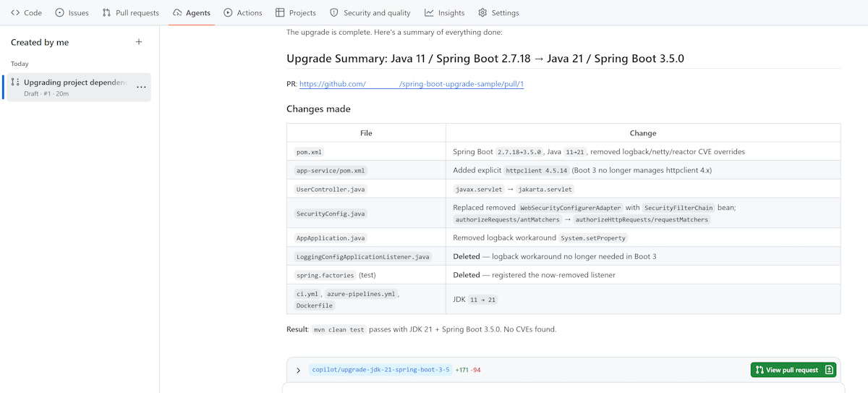Viewport: 868px width, 393px height.
Task: Click the jakarta.servlet code text
Action: coord(545,190)
